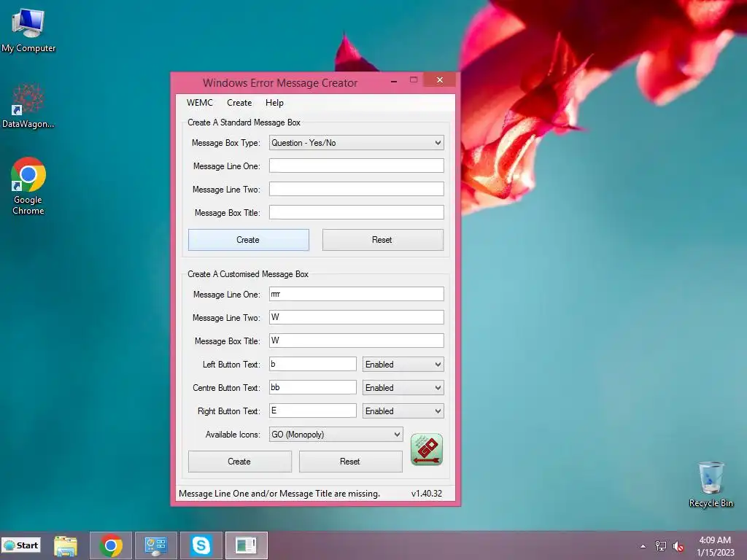Focus the standard Message Line One field
This screenshot has height=560, width=747.
(x=356, y=166)
